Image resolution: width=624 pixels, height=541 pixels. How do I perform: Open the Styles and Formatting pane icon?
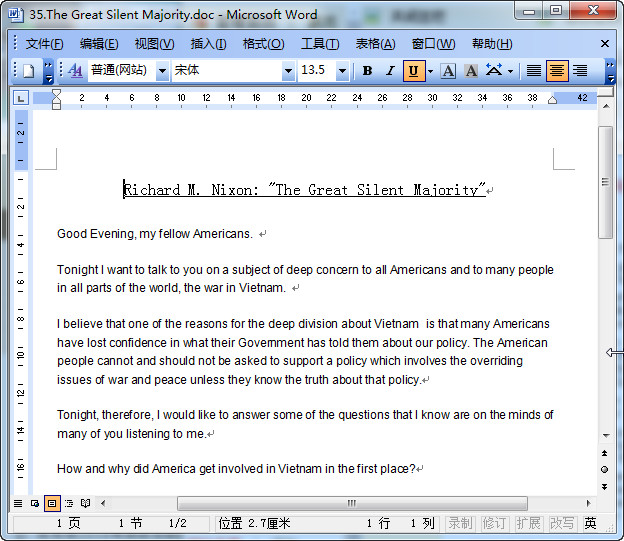[x=75, y=71]
